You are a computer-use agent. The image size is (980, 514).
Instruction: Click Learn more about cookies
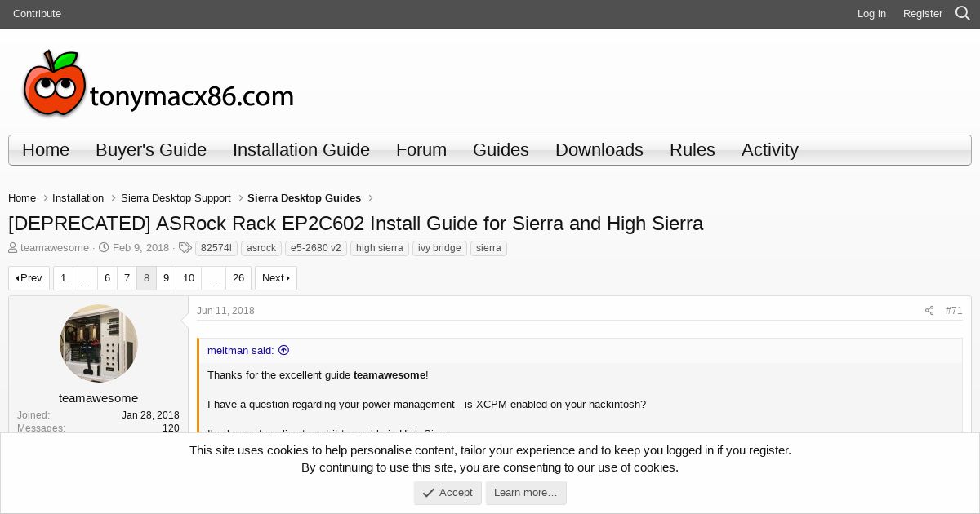click(x=526, y=493)
